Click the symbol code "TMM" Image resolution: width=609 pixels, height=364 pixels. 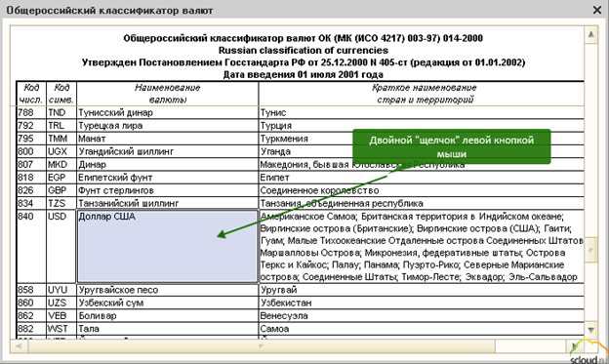pos(58,139)
